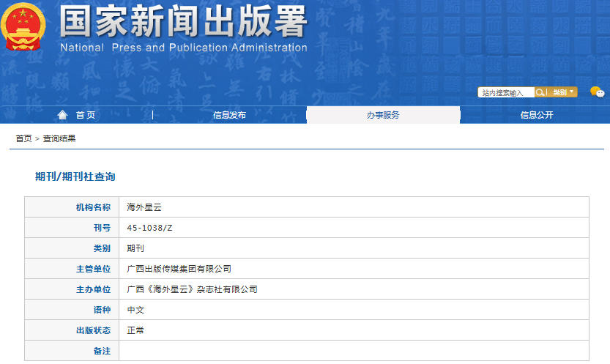
Task: Select 广西《海外星云》杂志社有限公司 cell
Action: [354, 289]
